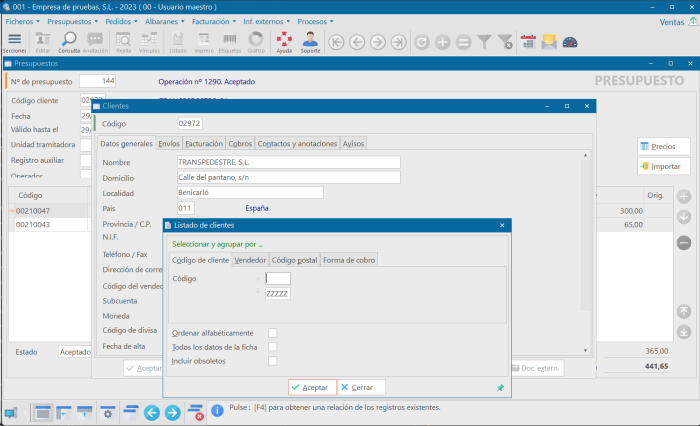Click the close all windows icon in bottom bar
This screenshot has width=700, height=426.
196,413
